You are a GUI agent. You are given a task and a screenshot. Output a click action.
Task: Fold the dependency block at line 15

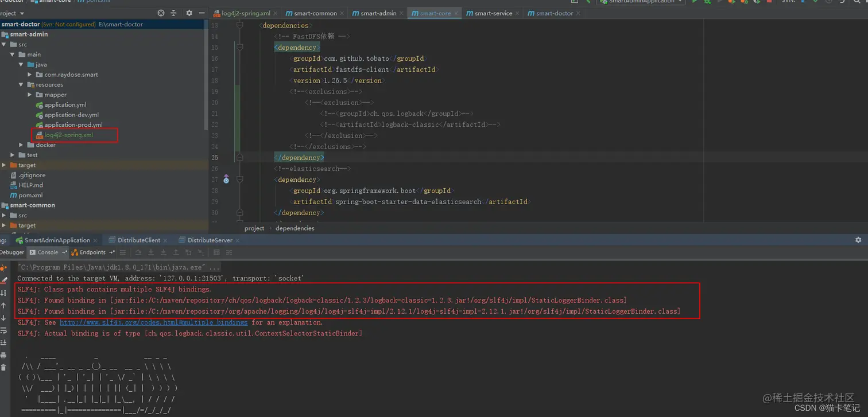(240, 48)
